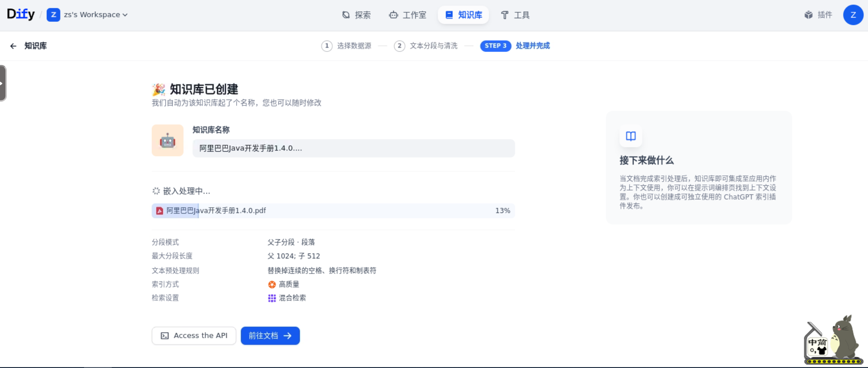Click the 处理并完成 step label

[533, 46]
